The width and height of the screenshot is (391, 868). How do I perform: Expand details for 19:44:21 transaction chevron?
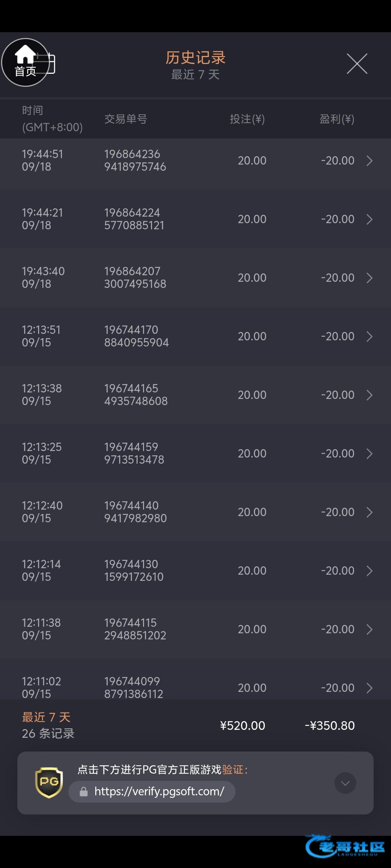(x=369, y=219)
